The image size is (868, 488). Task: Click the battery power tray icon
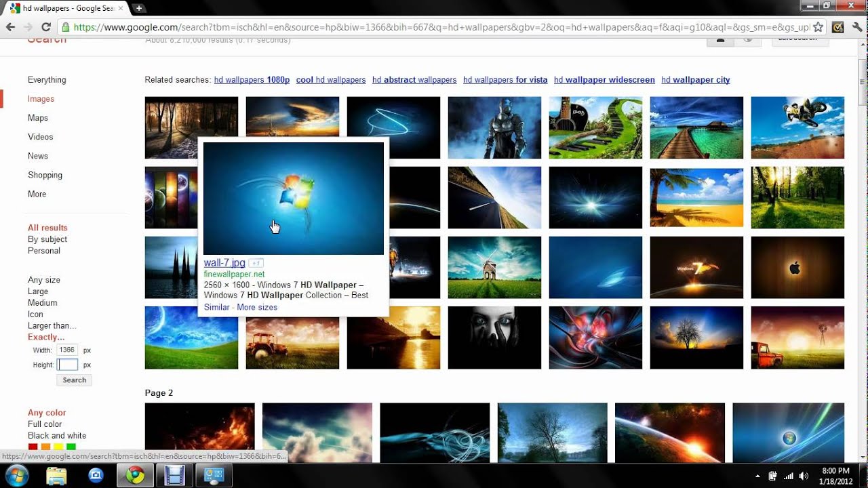click(774, 476)
